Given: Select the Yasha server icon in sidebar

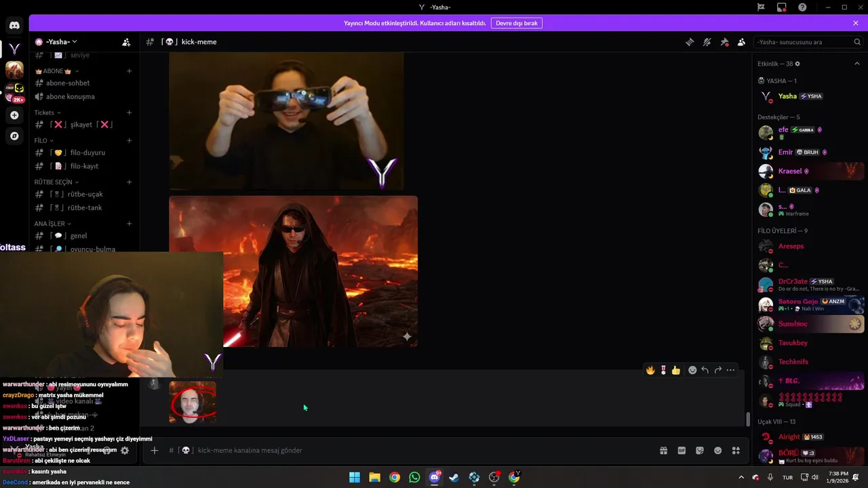Looking at the screenshot, I should [x=14, y=49].
